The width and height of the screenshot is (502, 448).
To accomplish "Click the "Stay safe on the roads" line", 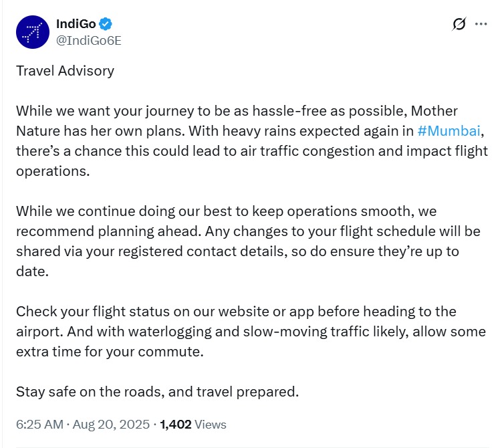I will tap(157, 391).
